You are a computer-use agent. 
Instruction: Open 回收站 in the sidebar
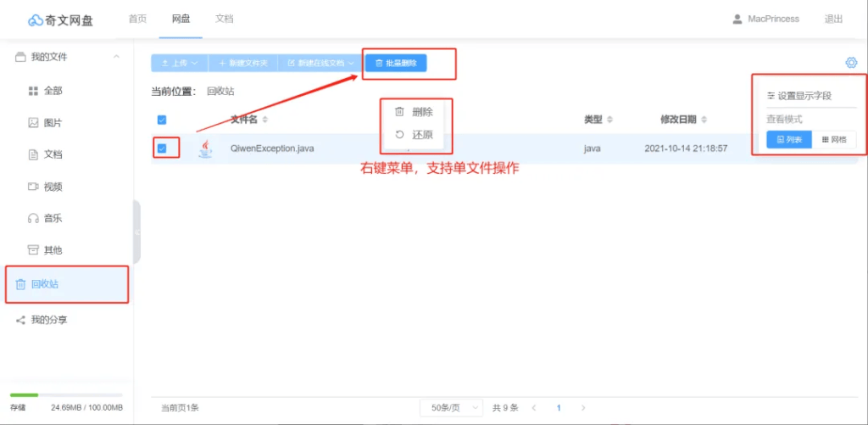point(44,284)
